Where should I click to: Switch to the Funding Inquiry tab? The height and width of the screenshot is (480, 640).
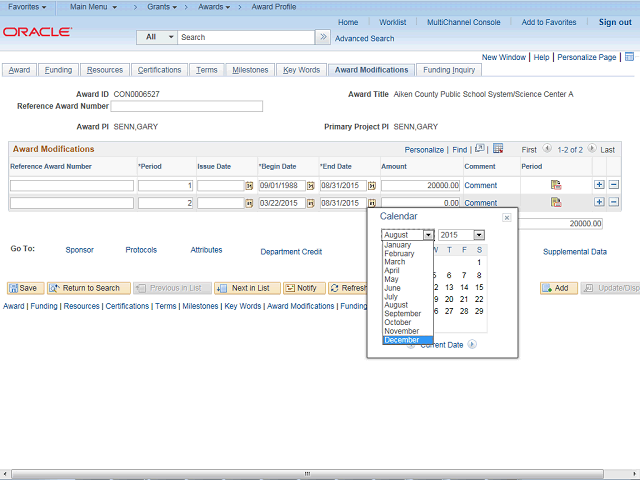point(448,70)
